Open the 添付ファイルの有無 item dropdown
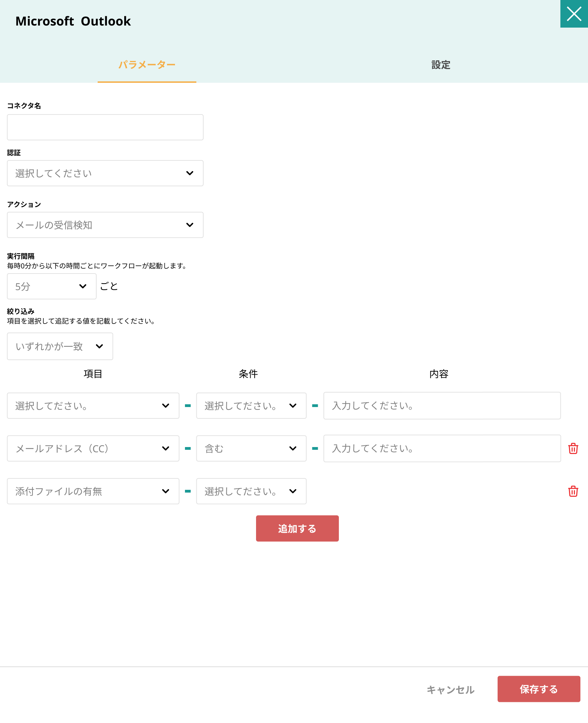This screenshot has width=588, height=723. coord(93,491)
